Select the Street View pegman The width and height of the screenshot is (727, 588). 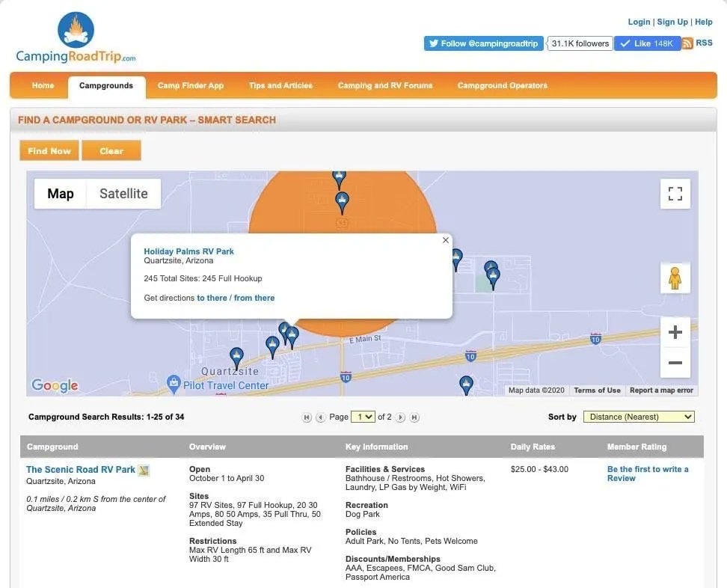[675, 278]
